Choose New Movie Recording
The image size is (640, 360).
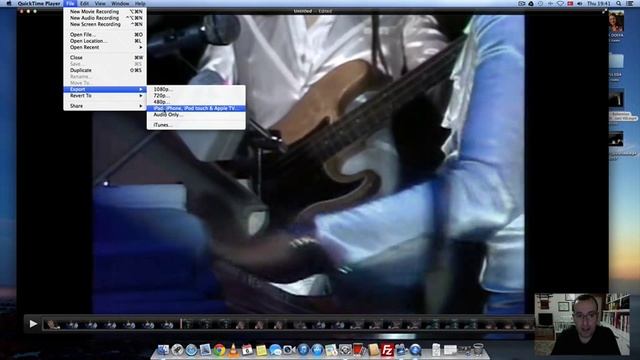(105, 12)
